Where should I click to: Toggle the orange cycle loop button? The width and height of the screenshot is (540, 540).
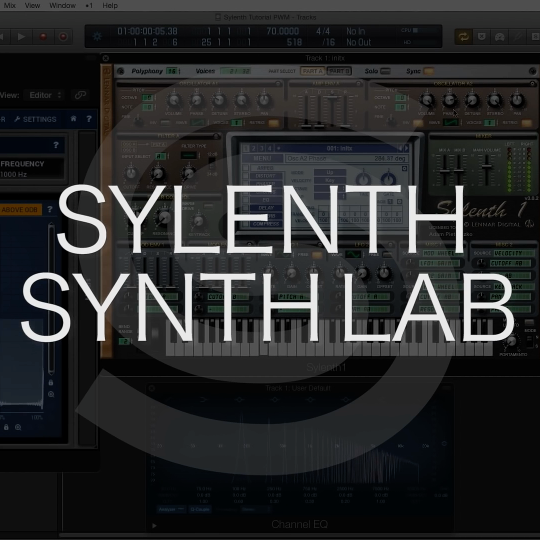463,37
